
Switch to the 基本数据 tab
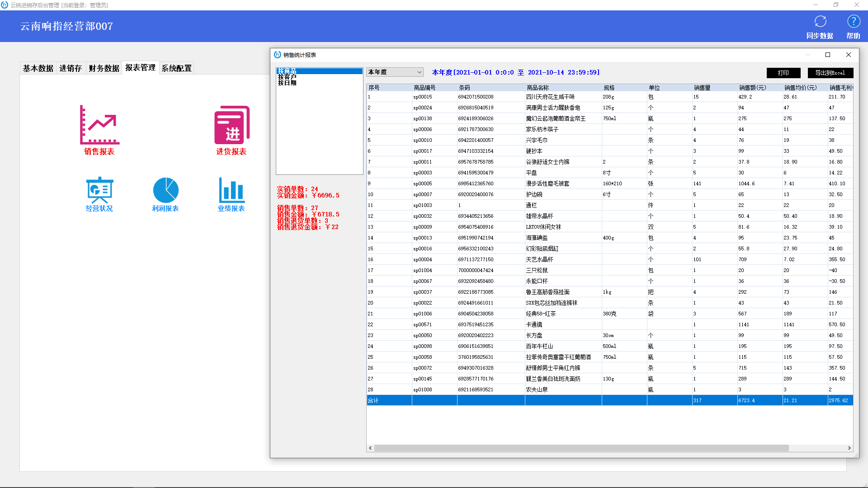(x=38, y=68)
